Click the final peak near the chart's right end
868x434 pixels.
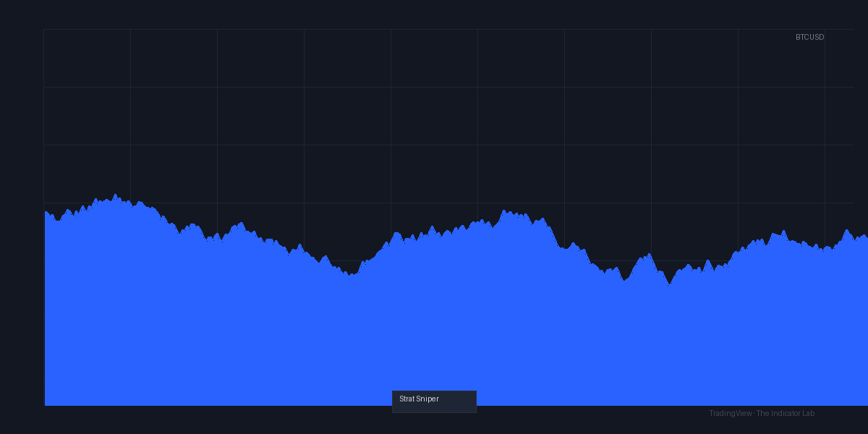tap(846, 230)
